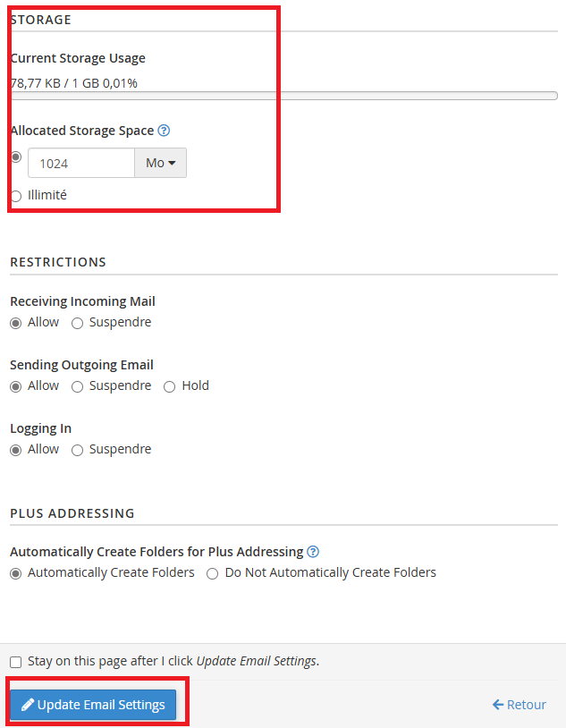This screenshot has width=566, height=728.
Task: Click help icon beside Plus Addressing label
Action: tap(313, 552)
